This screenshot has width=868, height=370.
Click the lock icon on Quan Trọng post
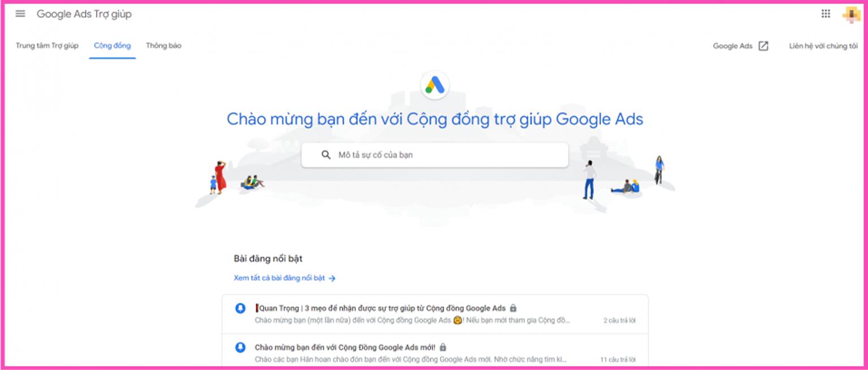pos(513,308)
